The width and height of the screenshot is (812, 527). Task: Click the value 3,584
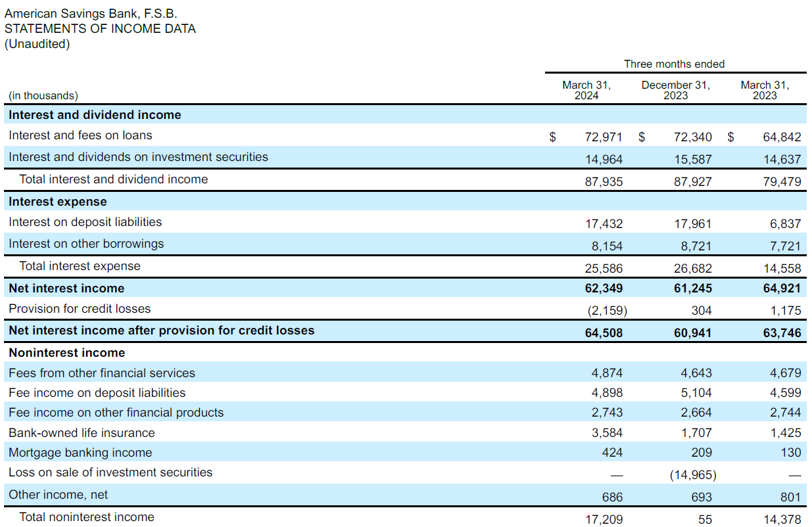click(x=607, y=433)
